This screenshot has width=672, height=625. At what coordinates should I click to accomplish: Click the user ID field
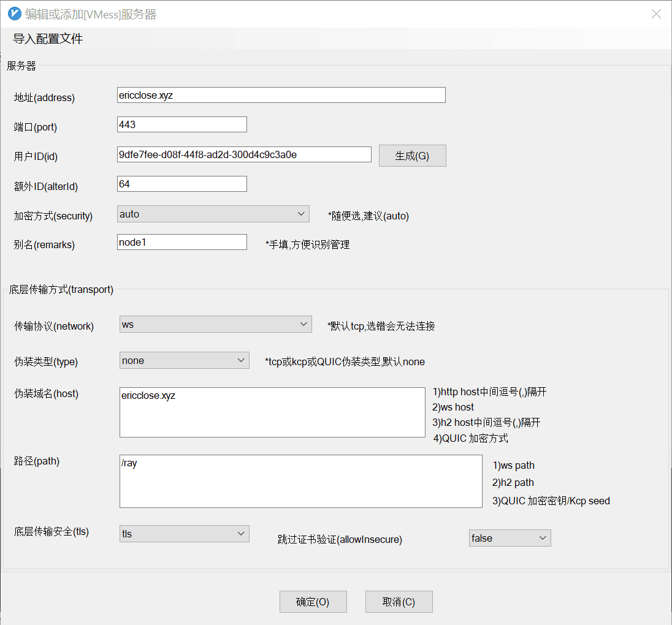[x=244, y=154]
